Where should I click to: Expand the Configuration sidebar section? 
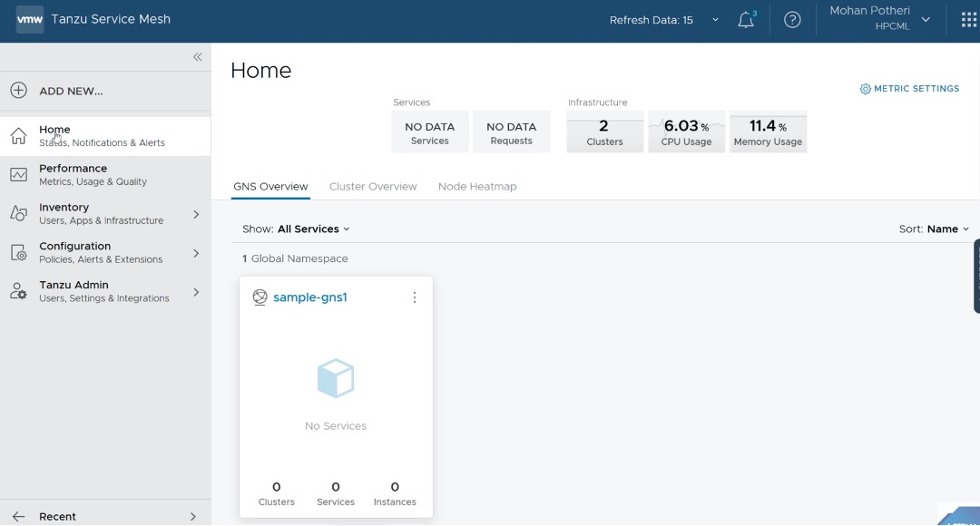196,253
